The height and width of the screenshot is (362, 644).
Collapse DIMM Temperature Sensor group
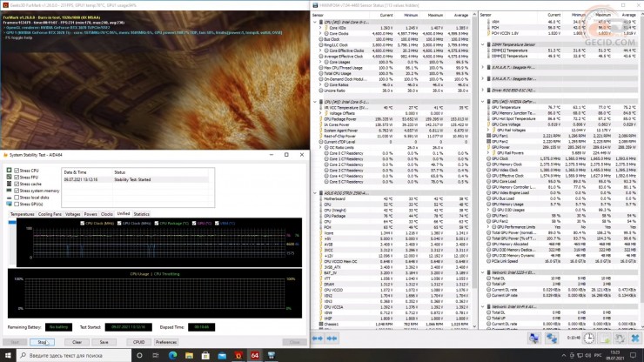(x=483, y=44)
